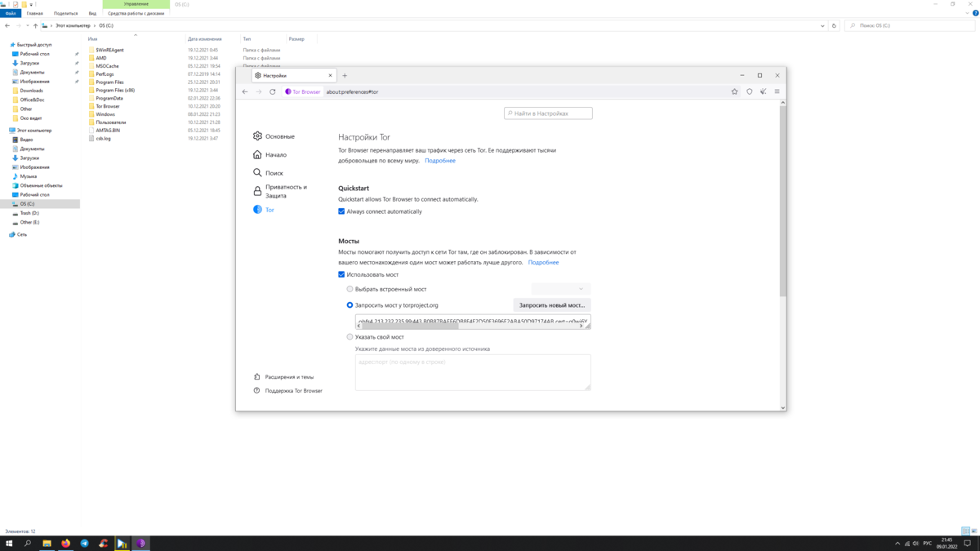Open Расширения и темы
Viewport: 980px width, 551px height.
tap(283, 377)
